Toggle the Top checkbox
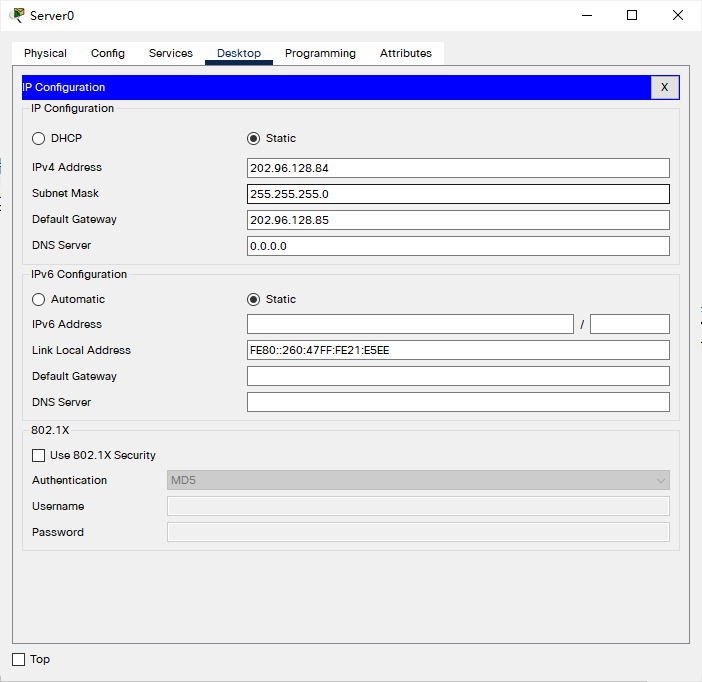 point(18,660)
